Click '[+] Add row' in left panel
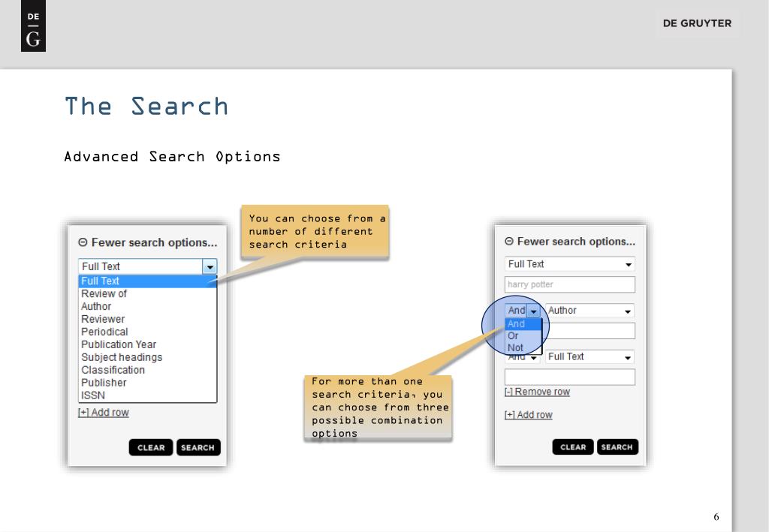The height and width of the screenshot is (532, 769). point(104,413)
